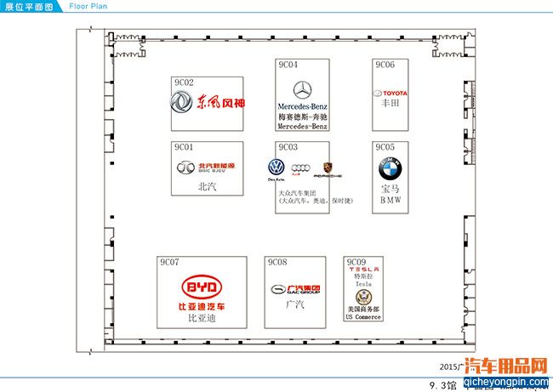553x392 pixels.
Task: Click the Floor Plan header title
Action: pyautogui.click(x=88, y=6)
